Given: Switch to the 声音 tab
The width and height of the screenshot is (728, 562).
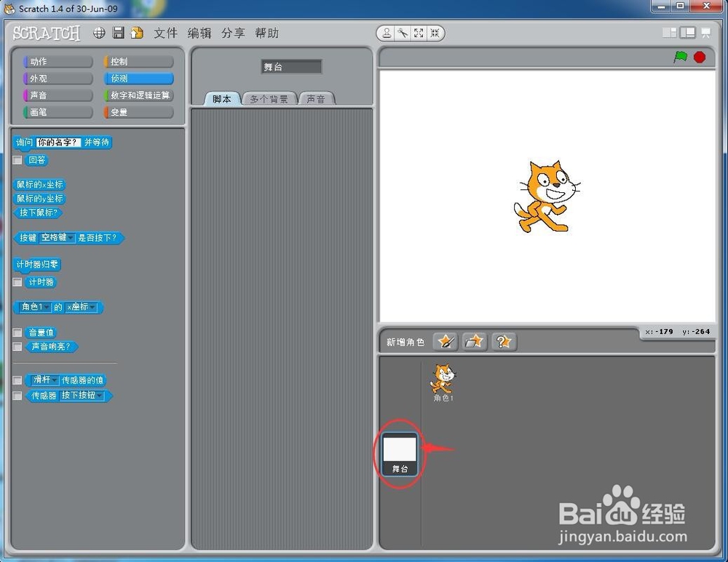Looking at the screenshot, I should coord(316,98).
